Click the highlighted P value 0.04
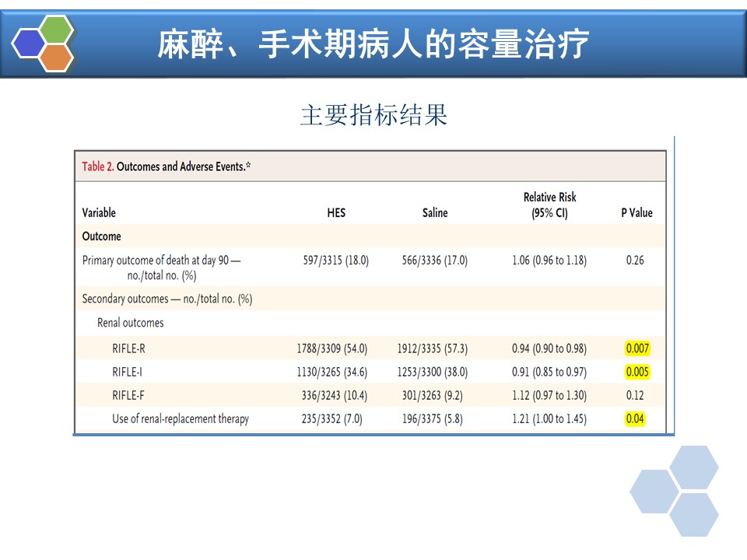The image size is (747, 560). pyautogui.click(x=635, y=419)
